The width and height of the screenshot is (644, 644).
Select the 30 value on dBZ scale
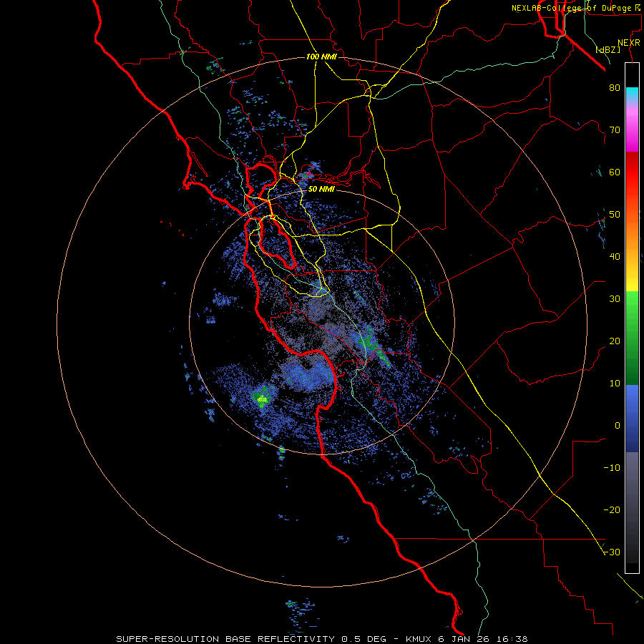tap(615, 299)
